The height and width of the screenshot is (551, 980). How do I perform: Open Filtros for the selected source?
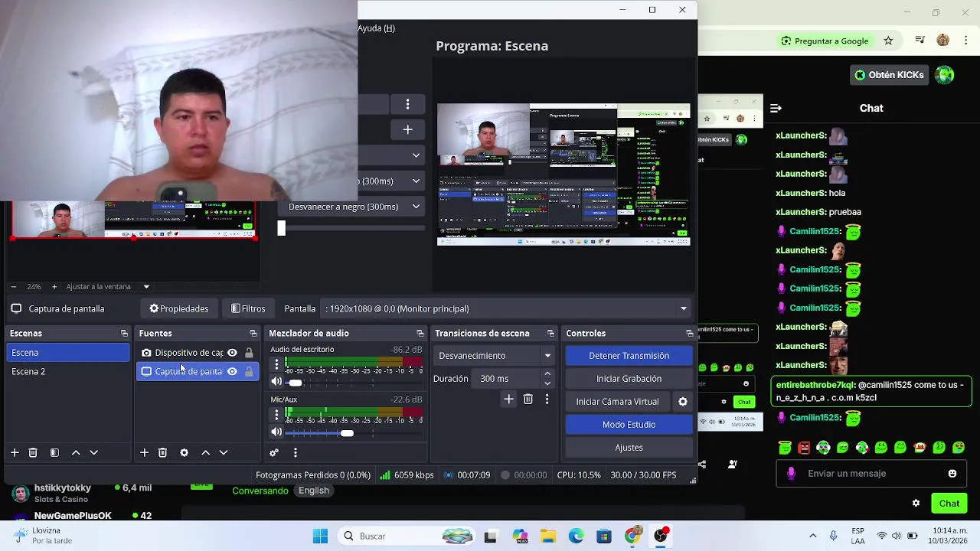click(248, 308)
